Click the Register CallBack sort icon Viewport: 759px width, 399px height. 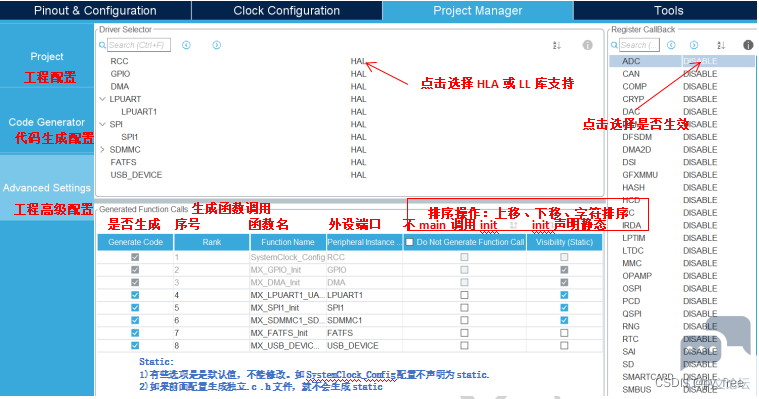coord(721,45)
